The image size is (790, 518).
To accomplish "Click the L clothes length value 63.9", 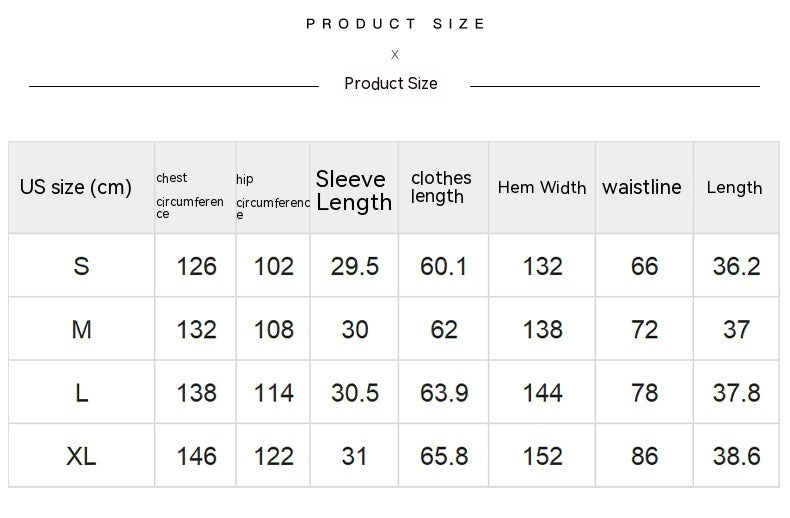I will coord(444,393).
